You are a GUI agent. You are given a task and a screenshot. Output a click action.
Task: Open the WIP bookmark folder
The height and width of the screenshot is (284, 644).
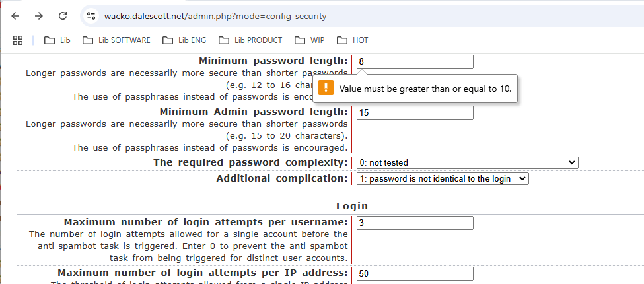tap(310, 40)
